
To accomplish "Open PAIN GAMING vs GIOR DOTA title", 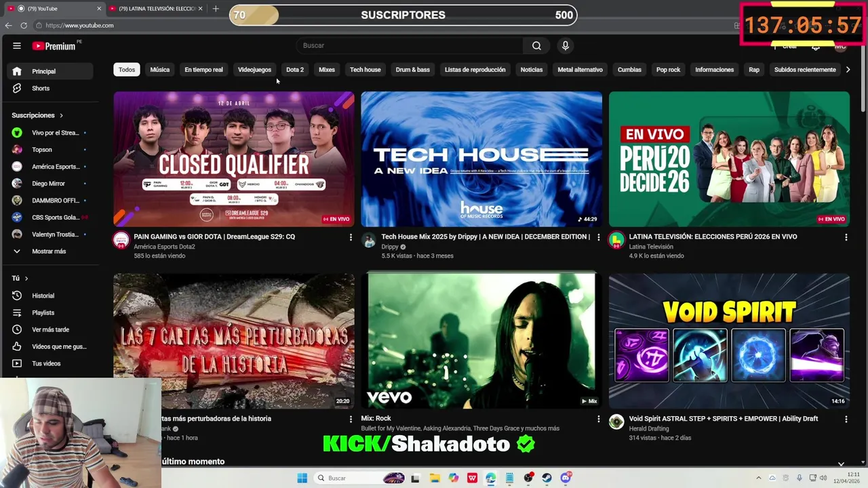I will click(x=214, y=237).
